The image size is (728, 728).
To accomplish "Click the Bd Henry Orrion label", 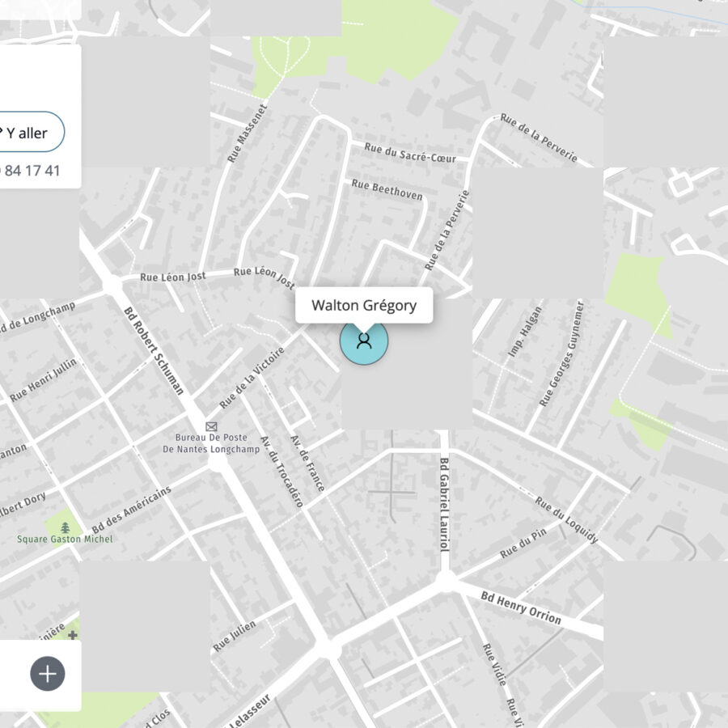I will 521,607.
